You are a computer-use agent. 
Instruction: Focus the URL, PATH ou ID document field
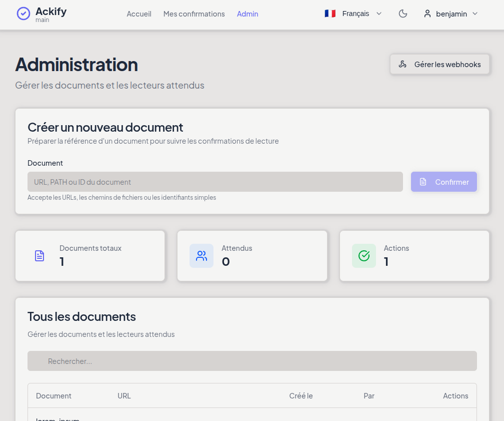click(215, 182)
